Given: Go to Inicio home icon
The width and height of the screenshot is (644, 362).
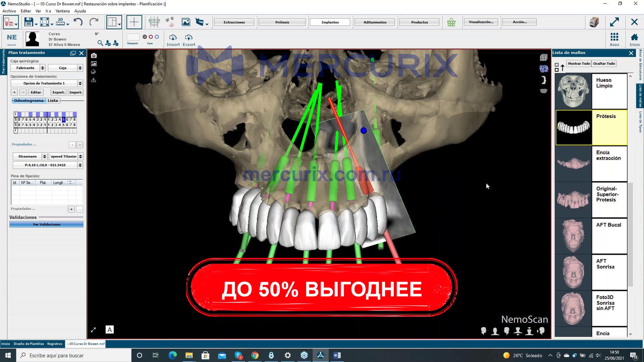Looking at the screenshot, I should (x=634, y=39).
